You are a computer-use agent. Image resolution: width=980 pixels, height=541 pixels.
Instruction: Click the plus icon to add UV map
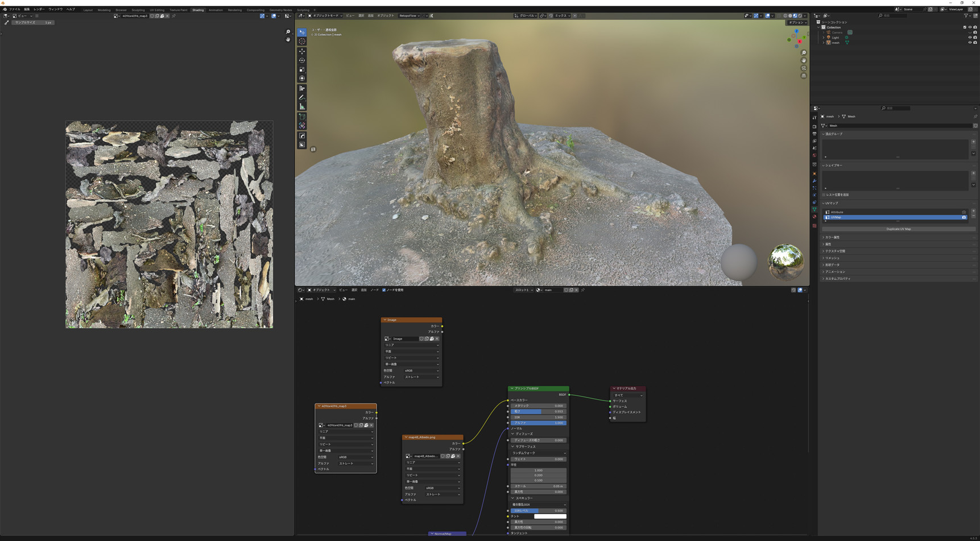tap(973, 211)
